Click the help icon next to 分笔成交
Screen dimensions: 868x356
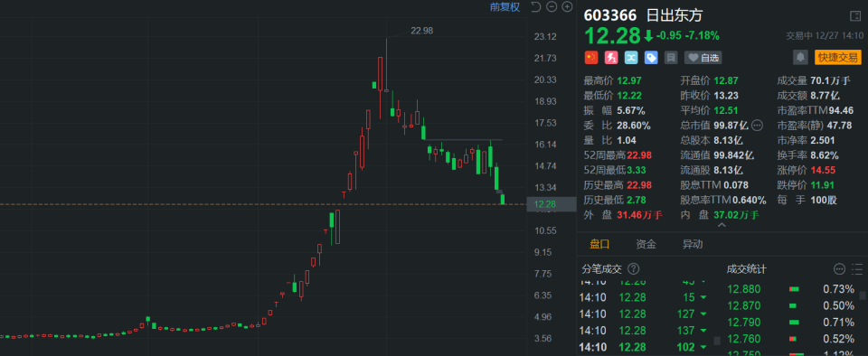634,269
